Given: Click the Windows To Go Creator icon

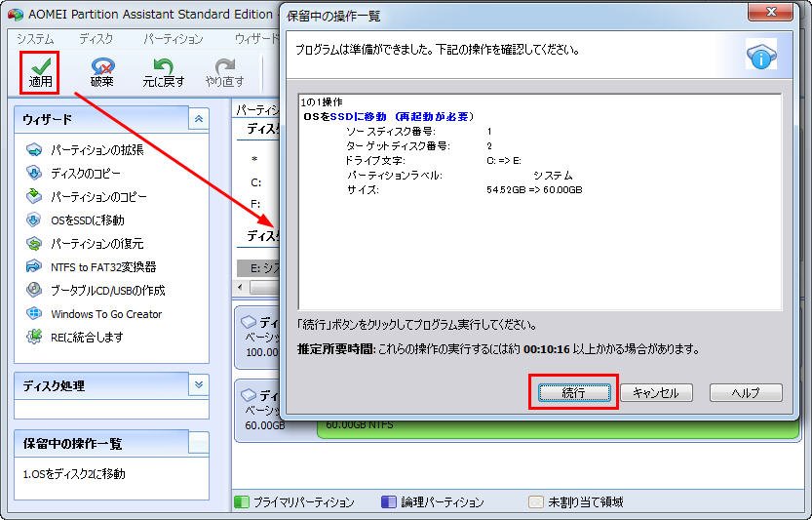Looking at the screenshot, I should [x=34, y=314].
